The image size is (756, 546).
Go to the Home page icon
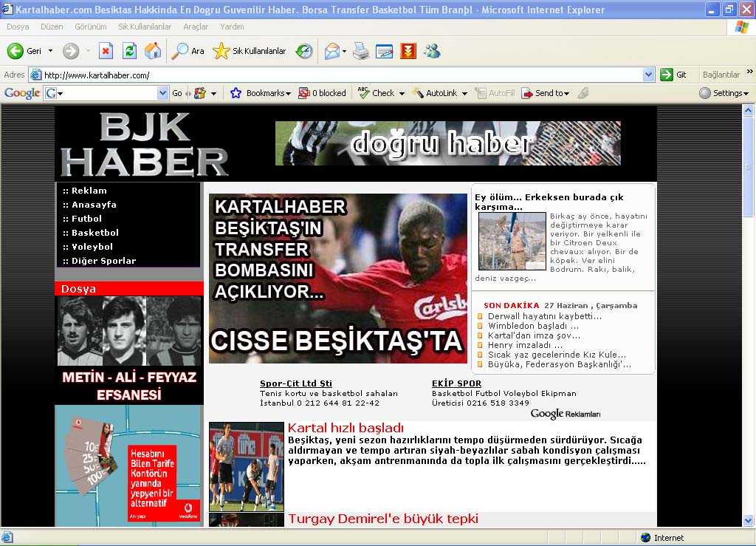coord(153,51)
